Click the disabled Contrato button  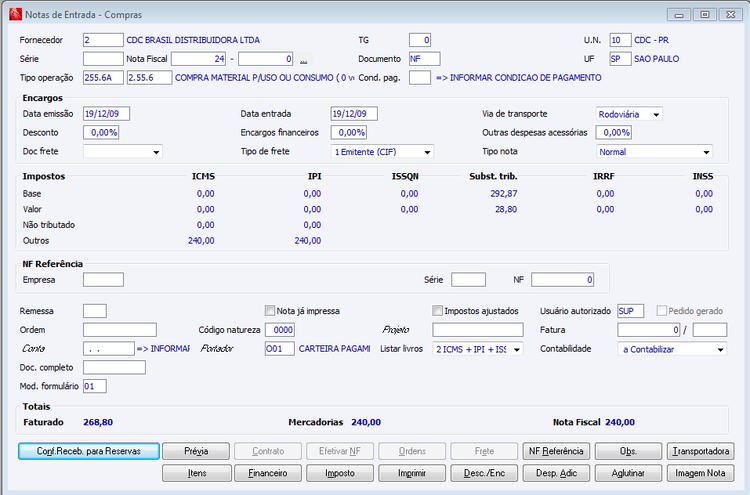click(x=268, y=451)
